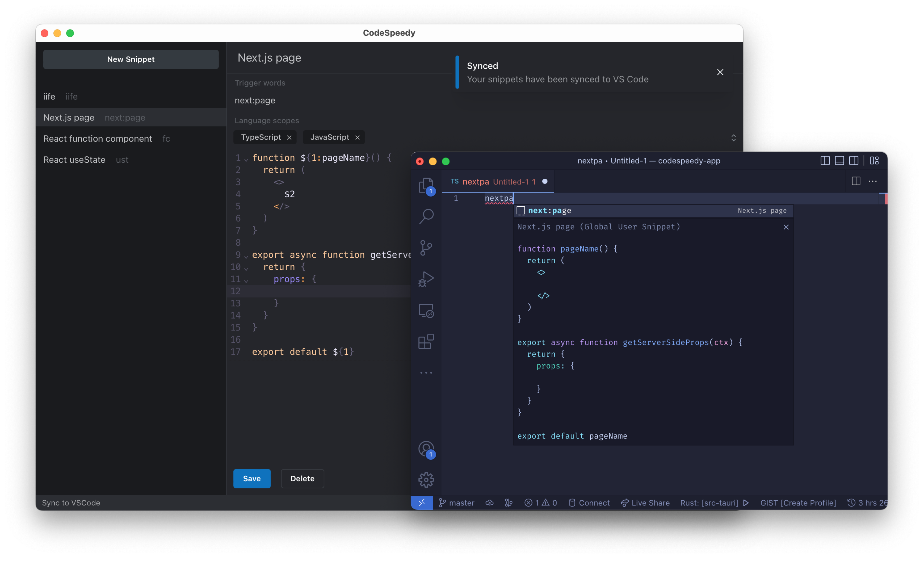Select the iife snippet in sidebar
This screenshot has height=561, width=924.
click(x=131, y=96)
